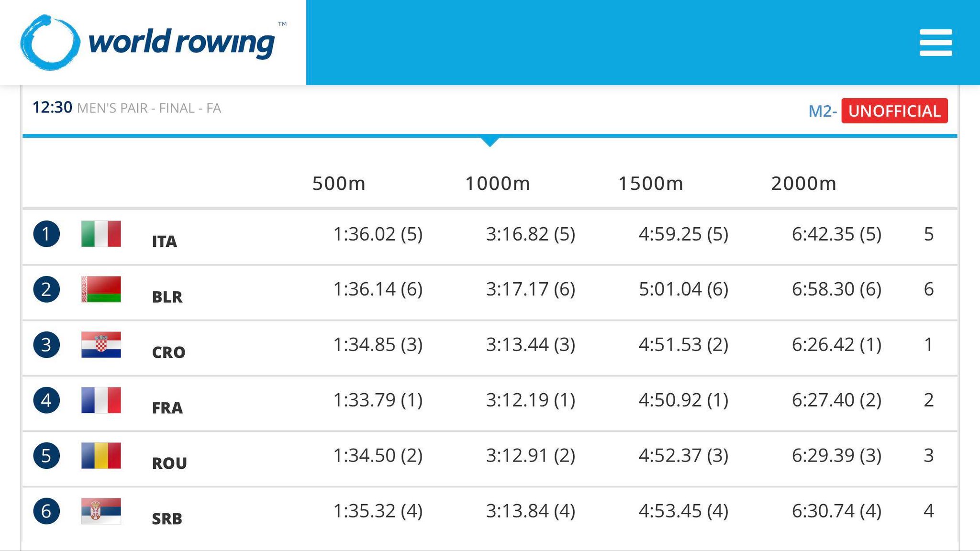Select the 2000m column header
Viewport: 980px width, 551px height.
(x=803, y=184)
